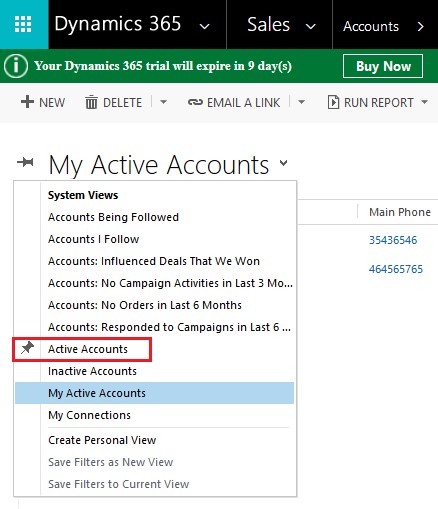Open the EMAIL A LINK dropdown arrow
The image size is (438, 509).
[x=301, y=102]
